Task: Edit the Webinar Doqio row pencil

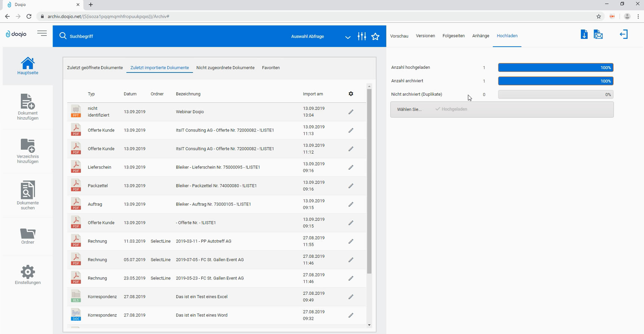Action: [x=351, y=112]
